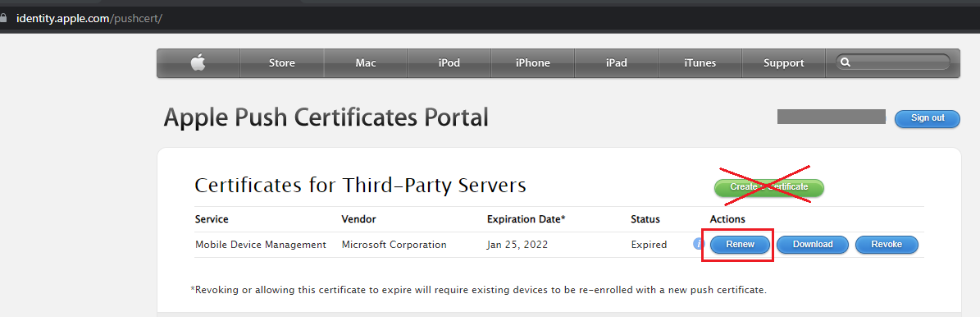Screen dimensions: 980x317
Task: Show info icon beside Expired status
Action: 699,244
